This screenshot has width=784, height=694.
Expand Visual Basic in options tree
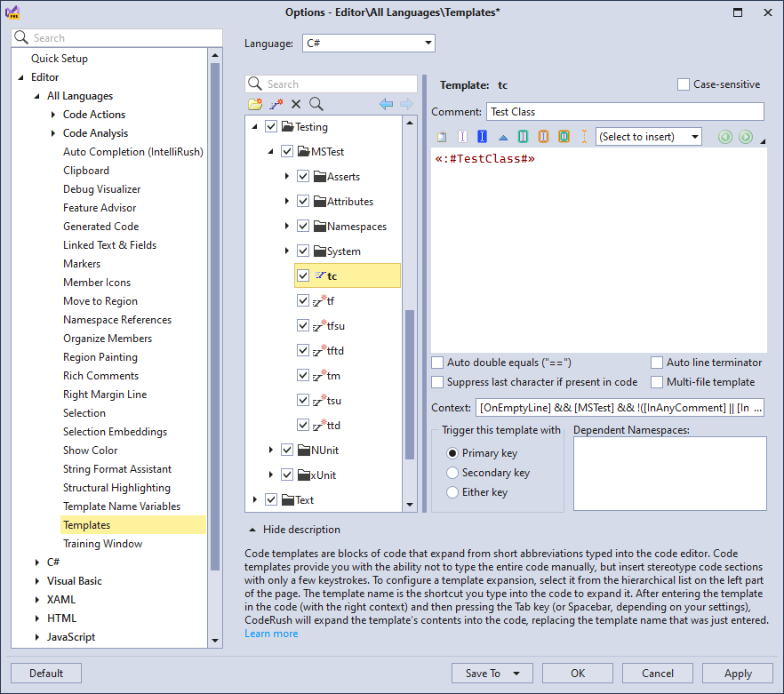pyautogui.click(x=37, y=581)
